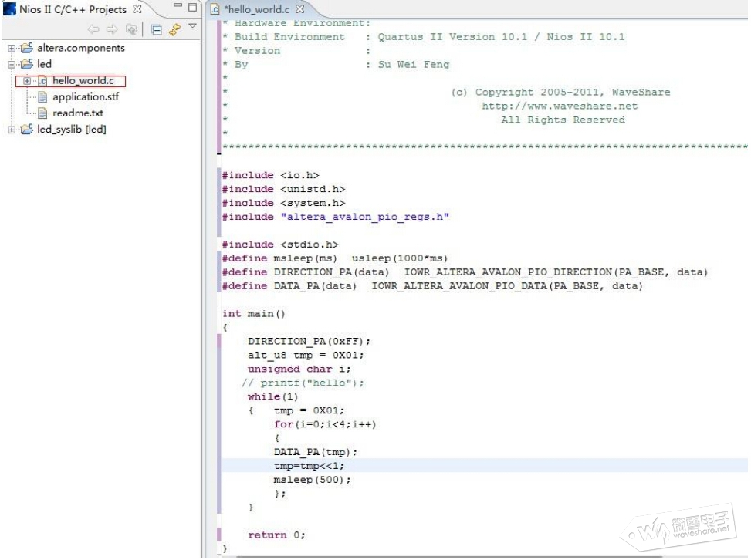Click the led project folder icon

click(27, 64)
